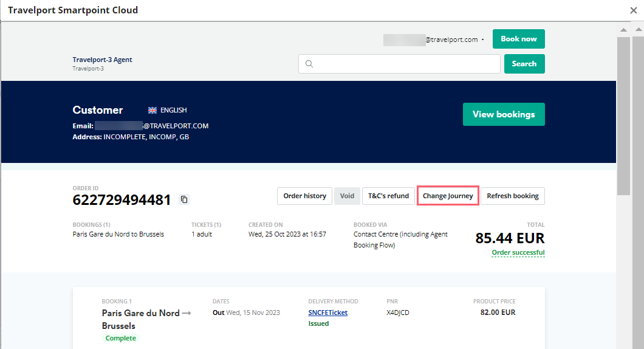
Task: Copy the order ID with the copy icon
Action: pos(184,199)
